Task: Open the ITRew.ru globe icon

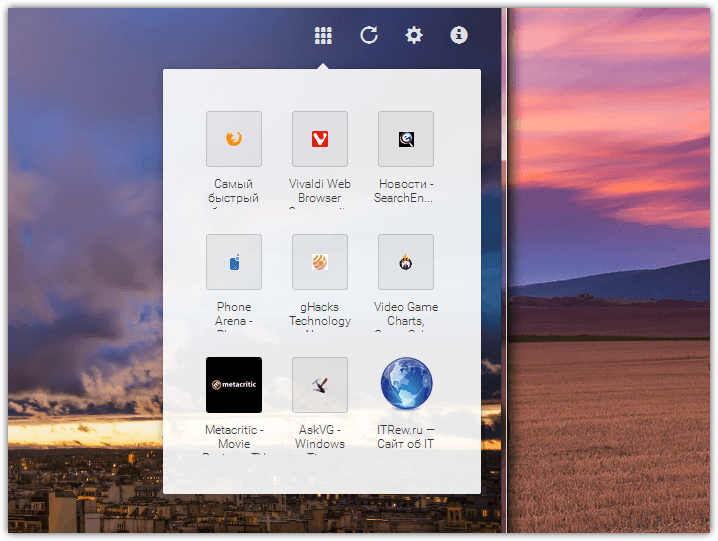Action: click(x=406, y=384)
